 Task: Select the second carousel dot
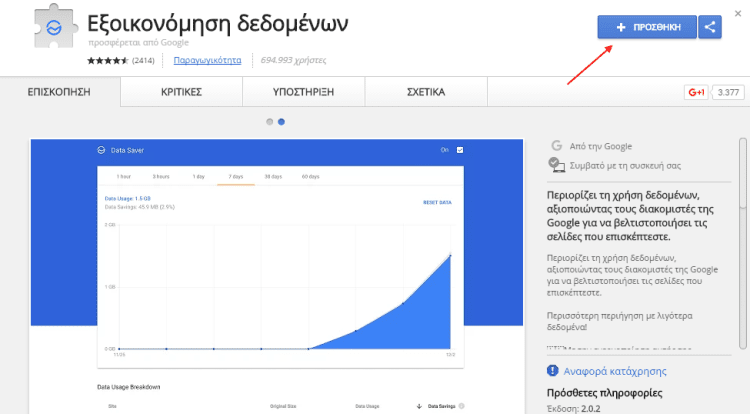point(281,122)
